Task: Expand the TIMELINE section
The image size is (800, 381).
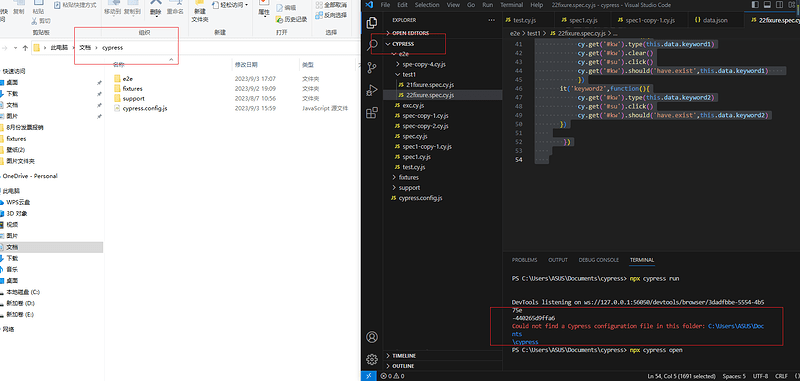Action: [404, 355]
